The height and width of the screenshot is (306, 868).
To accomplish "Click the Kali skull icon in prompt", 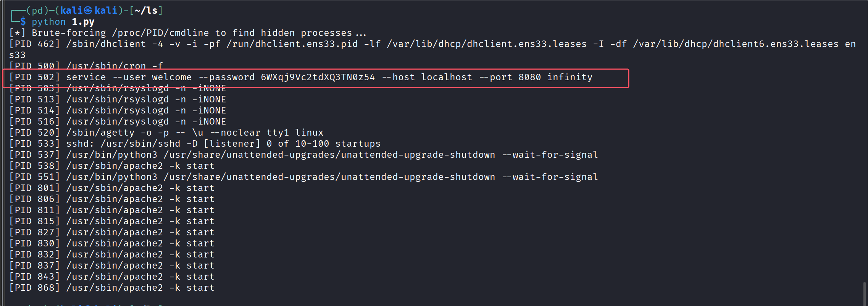I will tap(88, 10).
